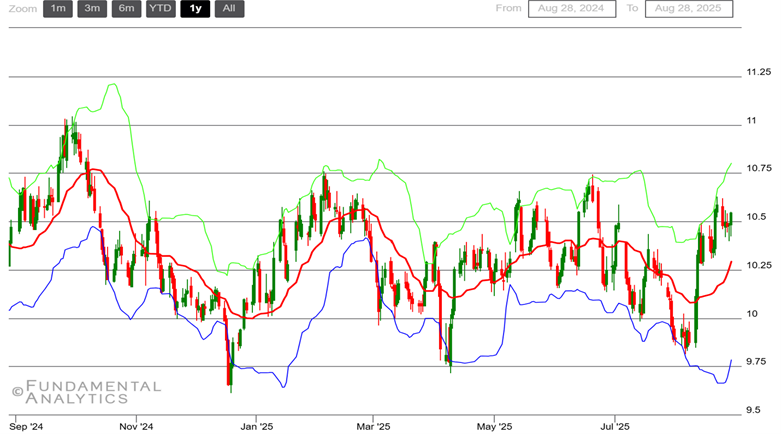Screen dimensions: 781x434
Task: Click the 11.25 price axis label
Action: coord(758,72)
